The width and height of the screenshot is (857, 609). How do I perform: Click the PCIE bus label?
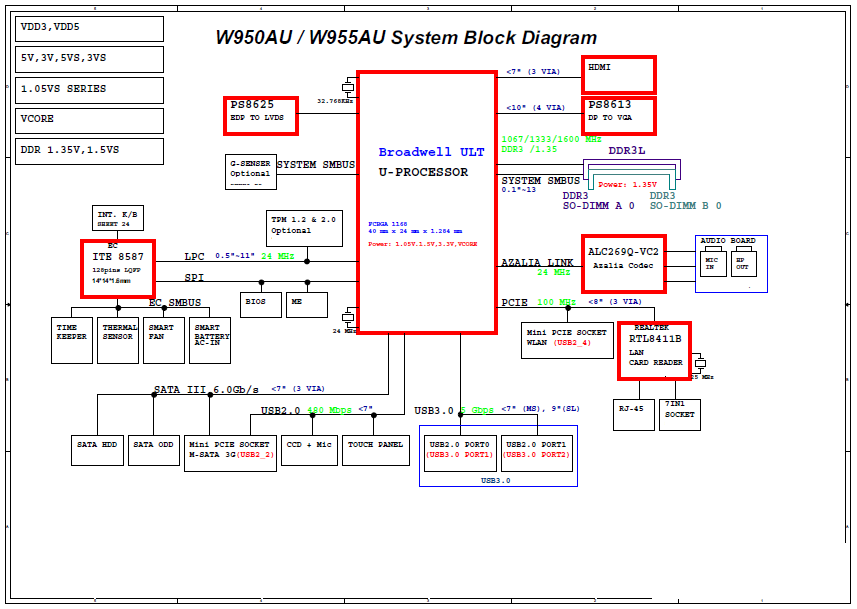pos(514,302)
